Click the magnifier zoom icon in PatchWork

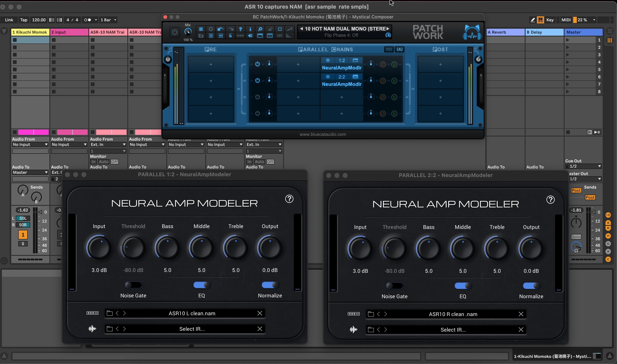pos(260,29)
